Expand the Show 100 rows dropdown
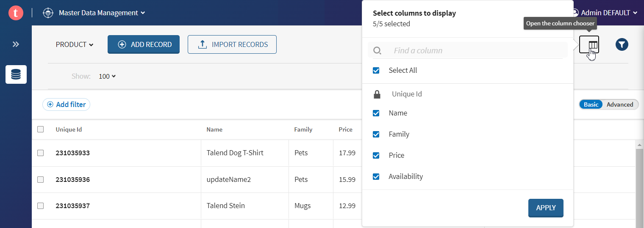 click(x=107, y=77)
